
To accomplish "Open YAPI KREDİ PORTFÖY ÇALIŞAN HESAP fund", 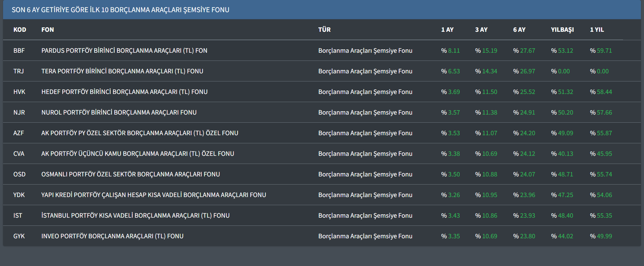I will point(154,195).
